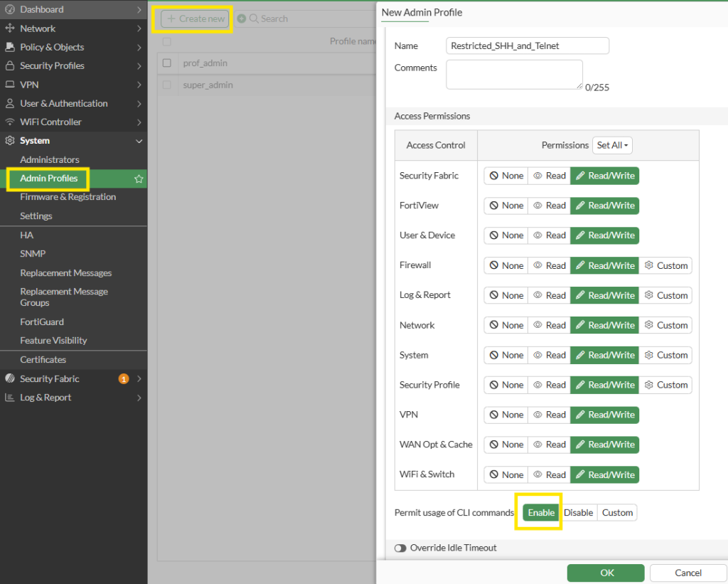Collapse the System menu chevron
The height and width of the screenshot is (584, 728).
click(139, 141)
